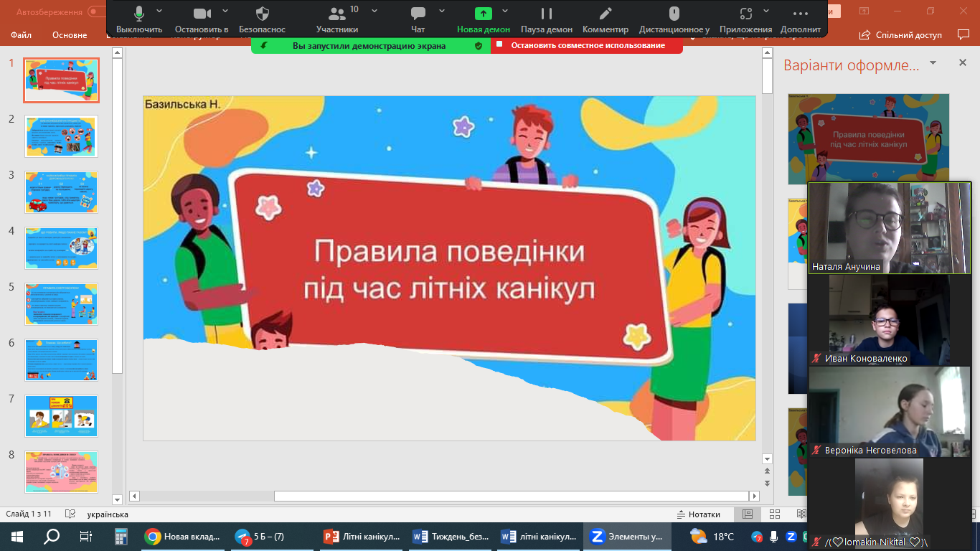Click right arrow of horizontal scrollbar
Viewport: 980px width, 551px height.
click(754, 496)
